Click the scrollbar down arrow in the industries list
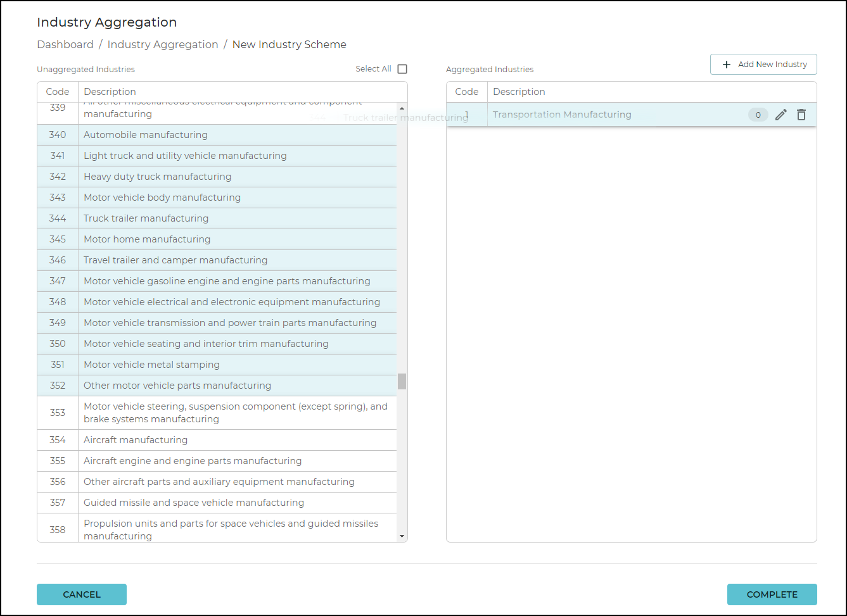 [402, 536]
